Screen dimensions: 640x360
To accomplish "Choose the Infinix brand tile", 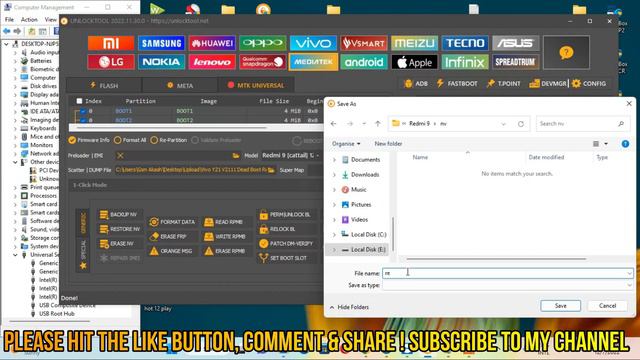I will pyautogui.click(x=465, y=62).
